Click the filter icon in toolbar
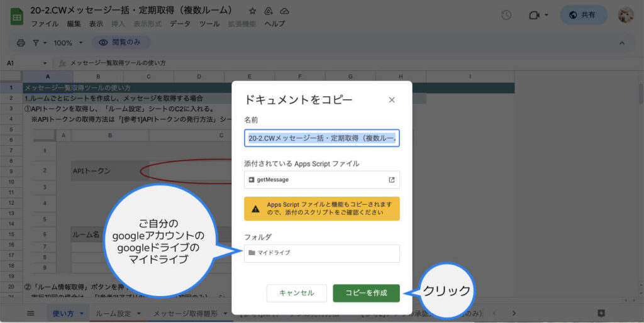 coord(36,43)
